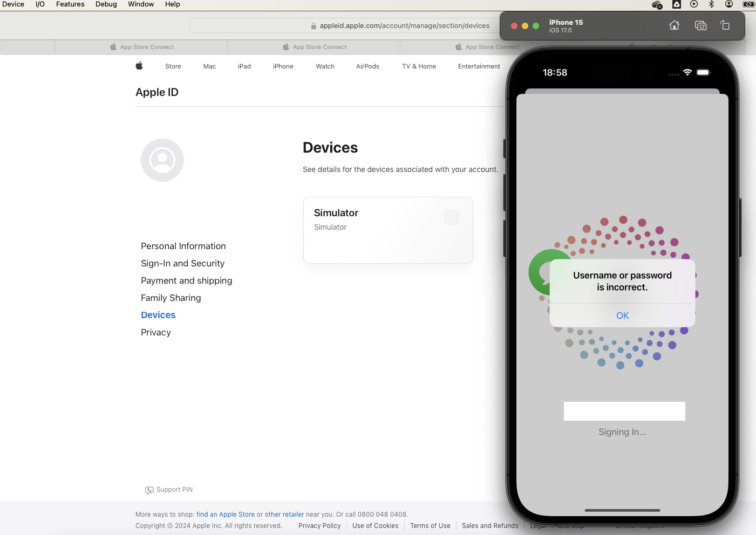
Task: Take a screenshot using Simulator camera icon
Action: [x=700, y=25]
